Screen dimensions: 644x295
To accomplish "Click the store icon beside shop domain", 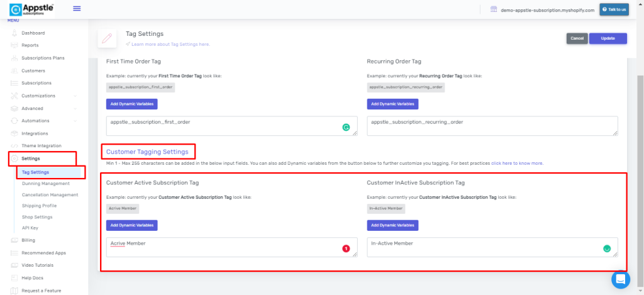I will (494, 10).
